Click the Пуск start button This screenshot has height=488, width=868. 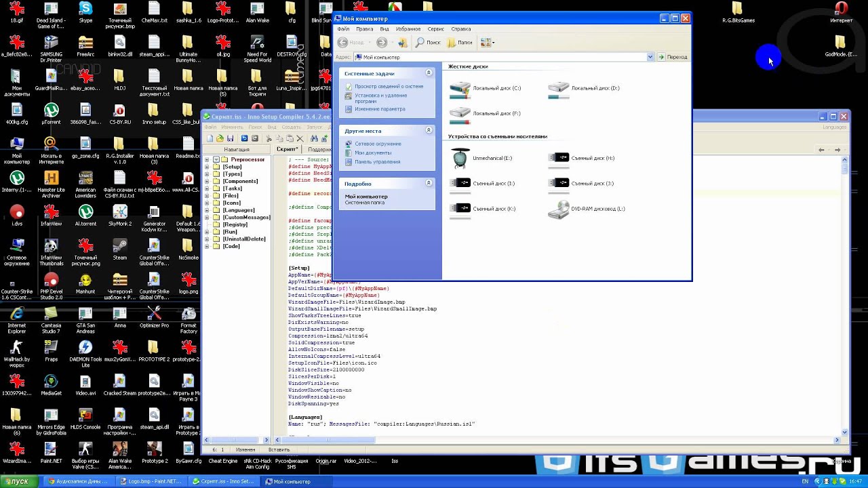coord(16,481)
